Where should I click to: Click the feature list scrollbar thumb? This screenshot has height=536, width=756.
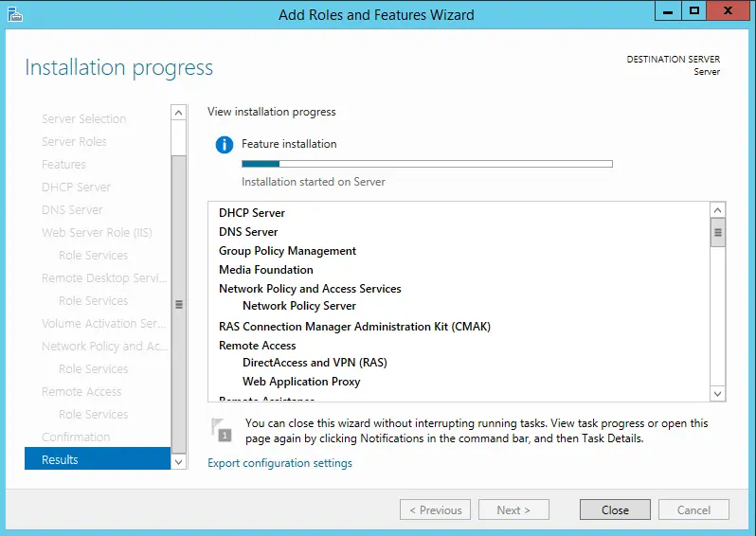717,232
